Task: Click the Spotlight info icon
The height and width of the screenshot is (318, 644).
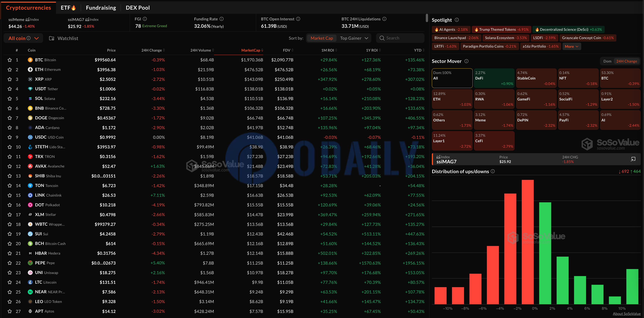Action: (457, 20)
